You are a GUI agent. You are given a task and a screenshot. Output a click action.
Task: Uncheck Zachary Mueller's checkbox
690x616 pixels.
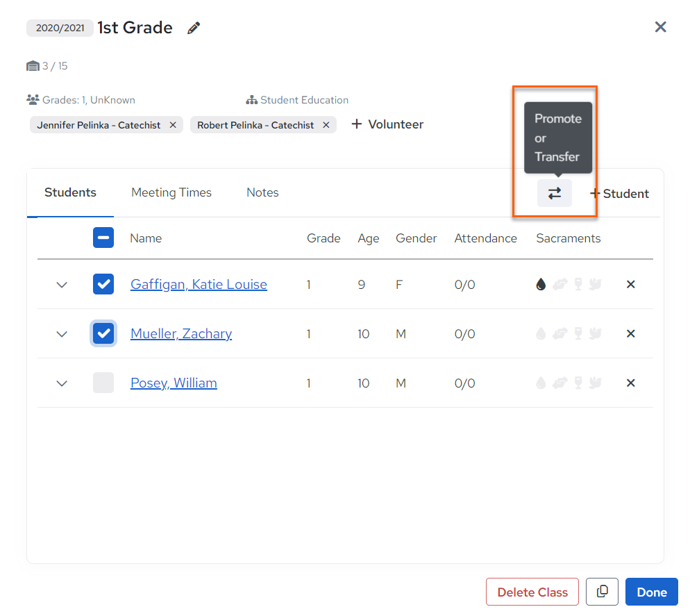pos(103,333)
